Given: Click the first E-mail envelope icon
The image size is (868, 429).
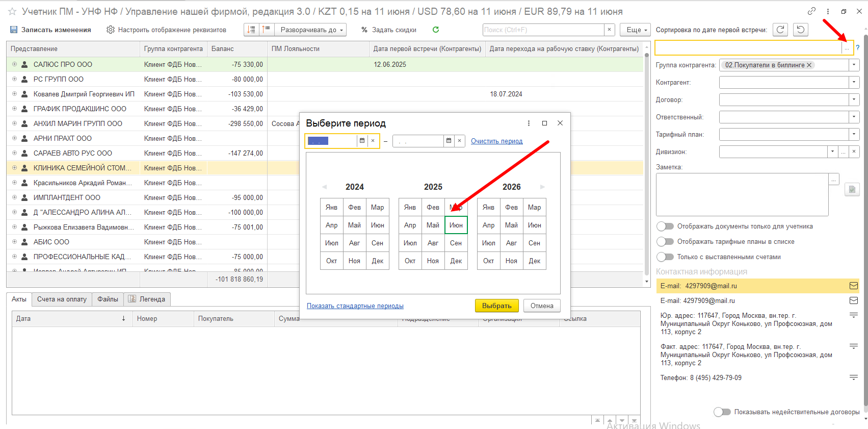Looking at the screenshot, I should [854, 286].
